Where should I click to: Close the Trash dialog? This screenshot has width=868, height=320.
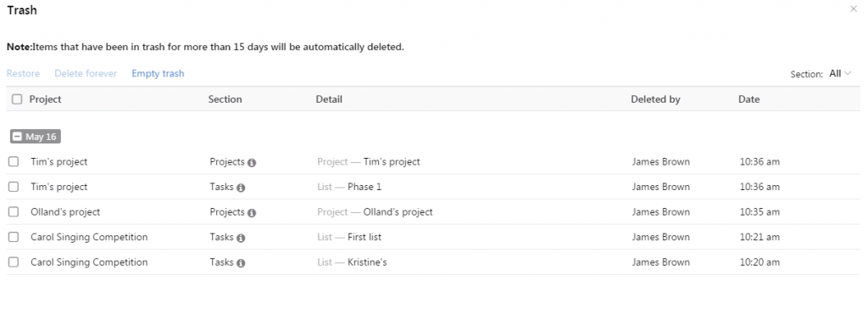tap(853, 8)
